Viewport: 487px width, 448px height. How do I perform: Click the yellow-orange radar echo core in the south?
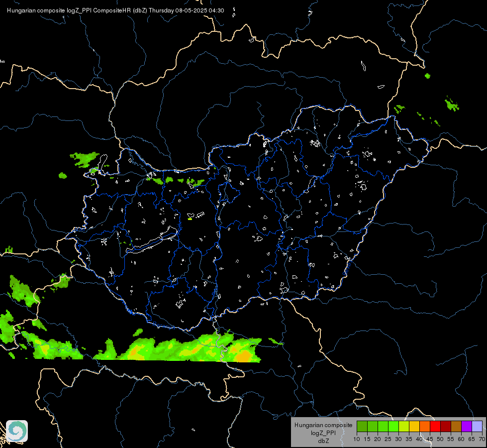(x=244, y=355)
